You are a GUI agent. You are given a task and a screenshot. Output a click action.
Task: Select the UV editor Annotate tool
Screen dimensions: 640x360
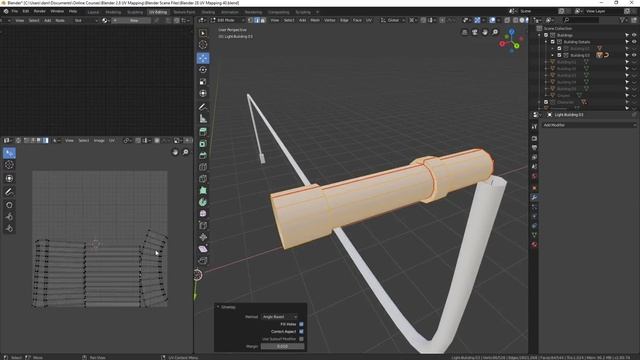coord(9,192)
